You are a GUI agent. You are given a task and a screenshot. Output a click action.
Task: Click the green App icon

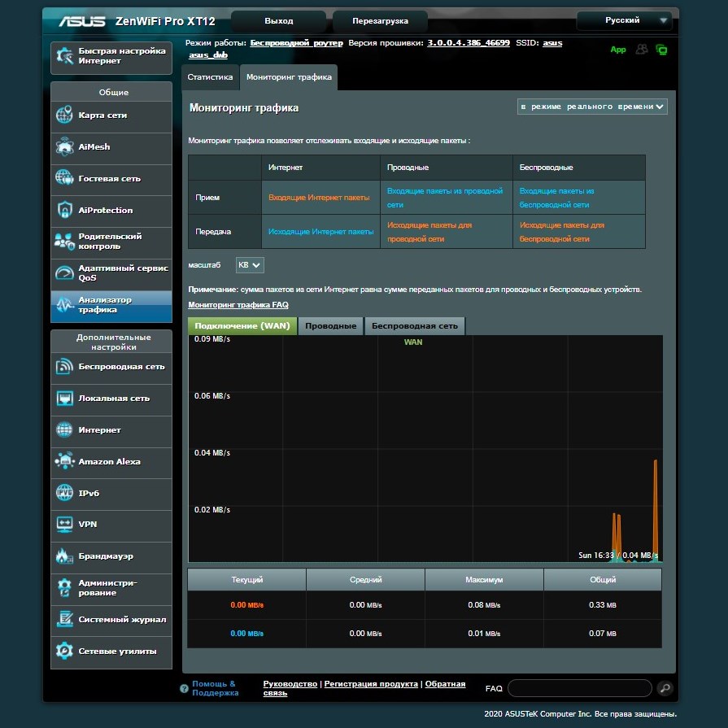[618, 50]
